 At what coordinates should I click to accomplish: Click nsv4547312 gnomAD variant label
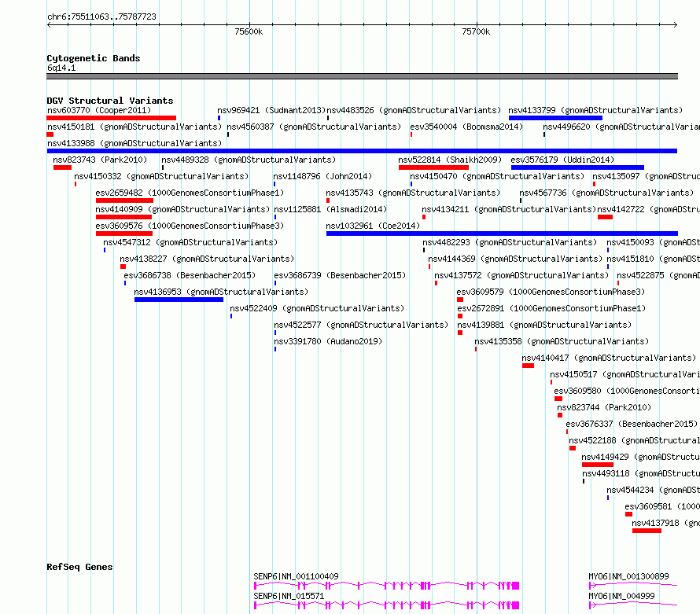pos(190,242)
